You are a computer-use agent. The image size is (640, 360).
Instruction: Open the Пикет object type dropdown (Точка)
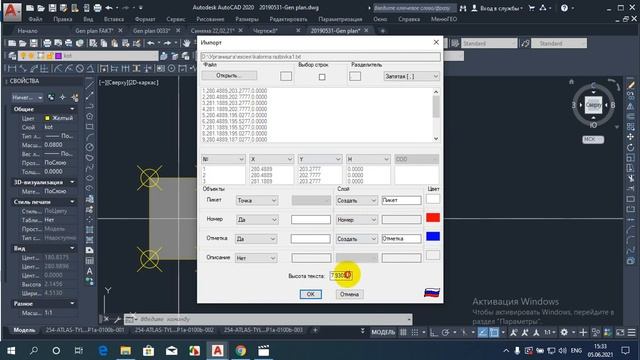click(257, 200)
